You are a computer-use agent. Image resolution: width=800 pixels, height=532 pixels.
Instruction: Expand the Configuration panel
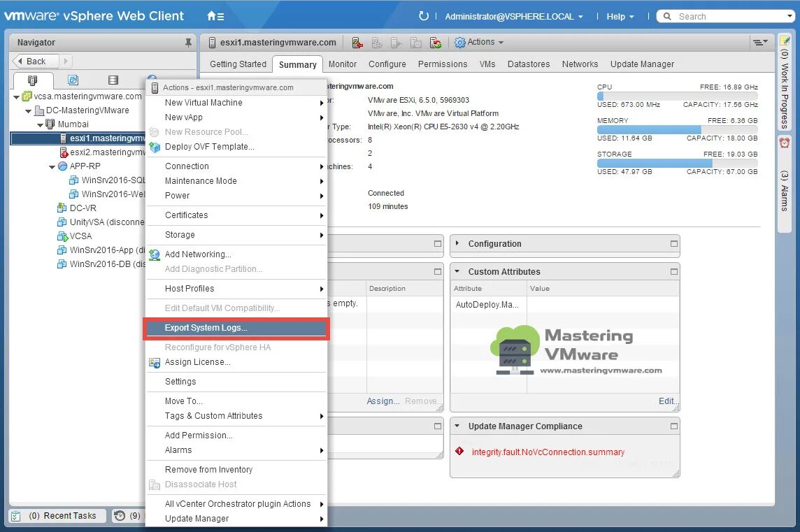pyautogui.click(x=457, y=243)
